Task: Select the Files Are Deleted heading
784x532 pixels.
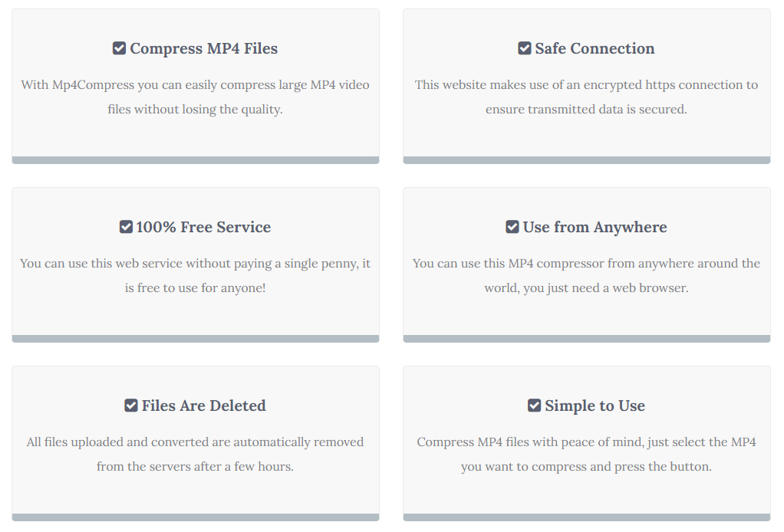Action: point(204,406)
